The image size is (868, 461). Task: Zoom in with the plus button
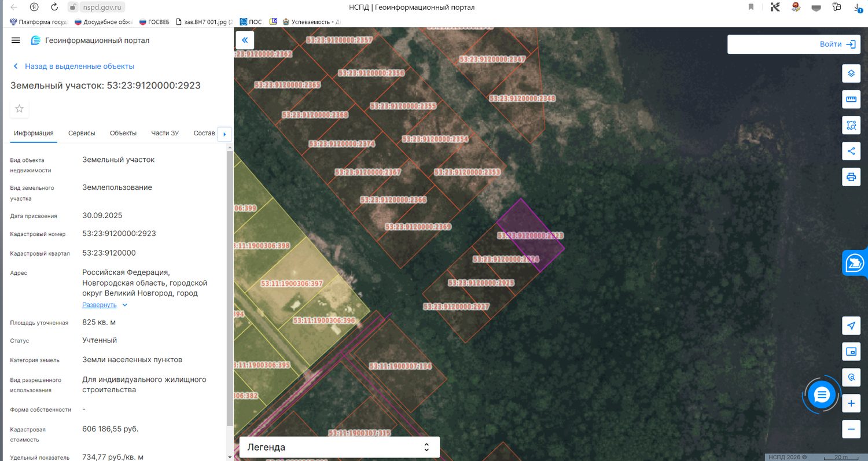pyautogui.click(x=851, y=403)
